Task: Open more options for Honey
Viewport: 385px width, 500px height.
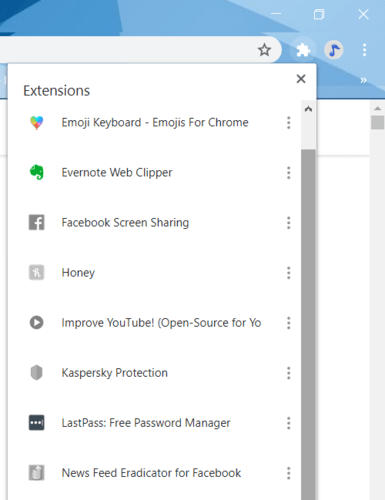Action: coord(289,273)
